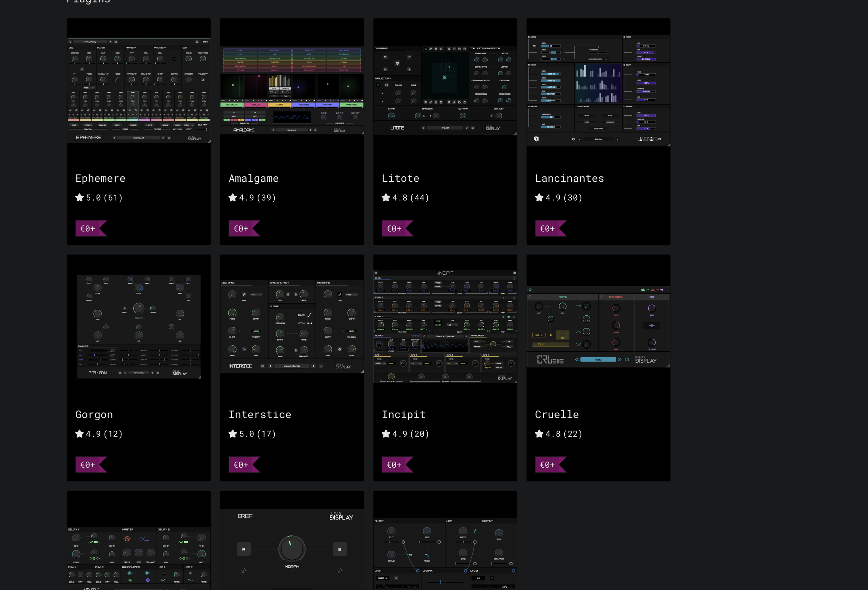Open the Cruelle plugin thumbnail
This screenshot has width=868, height=590.
598,325
